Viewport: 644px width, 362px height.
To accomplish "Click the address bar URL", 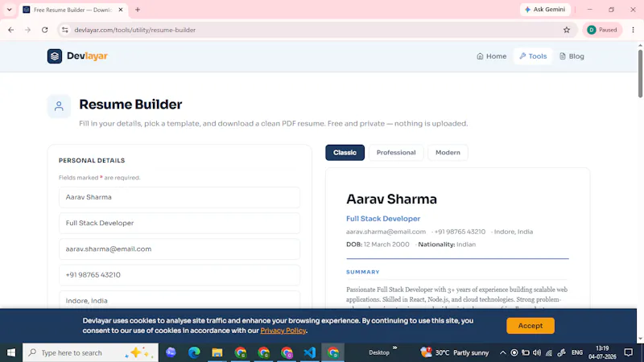I will 134,30.
